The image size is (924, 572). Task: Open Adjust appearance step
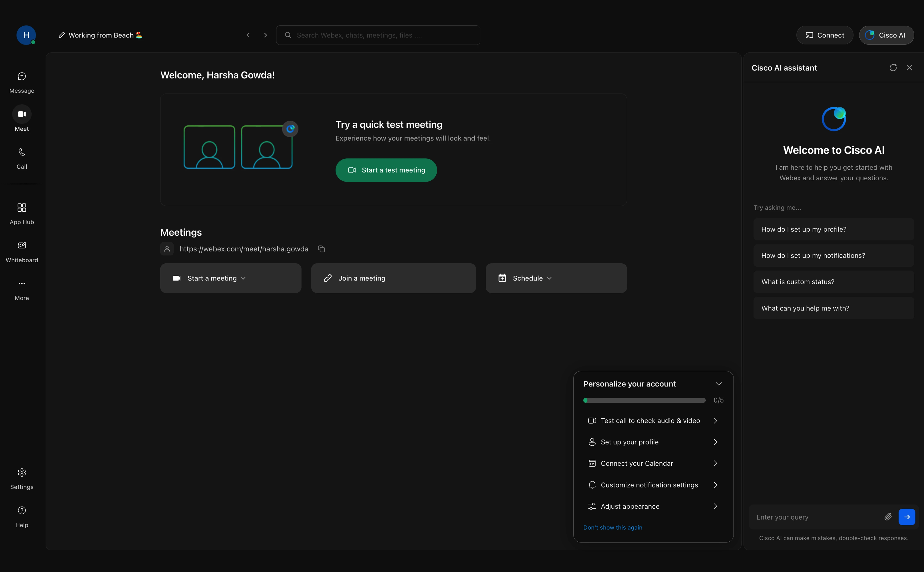(653, 506)
